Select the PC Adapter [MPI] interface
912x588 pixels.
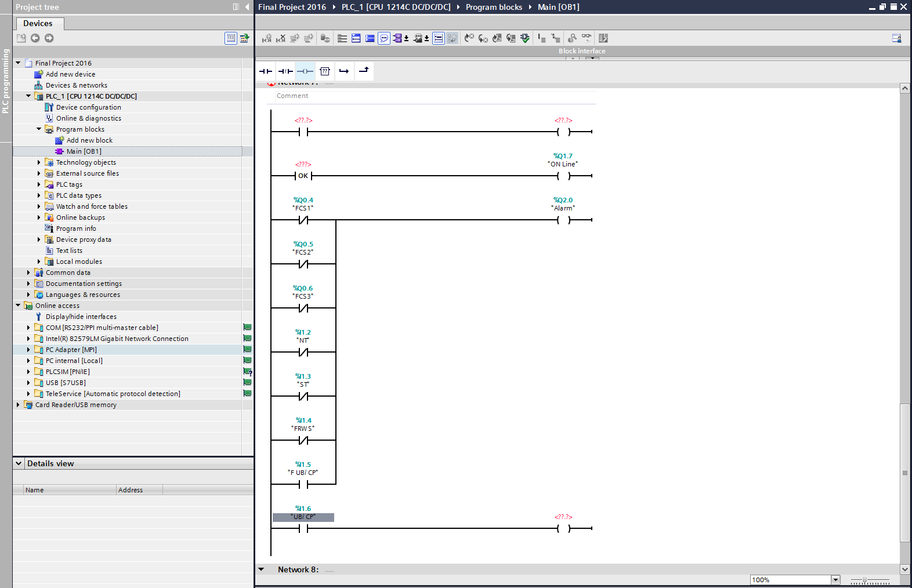tap(71, 350)
